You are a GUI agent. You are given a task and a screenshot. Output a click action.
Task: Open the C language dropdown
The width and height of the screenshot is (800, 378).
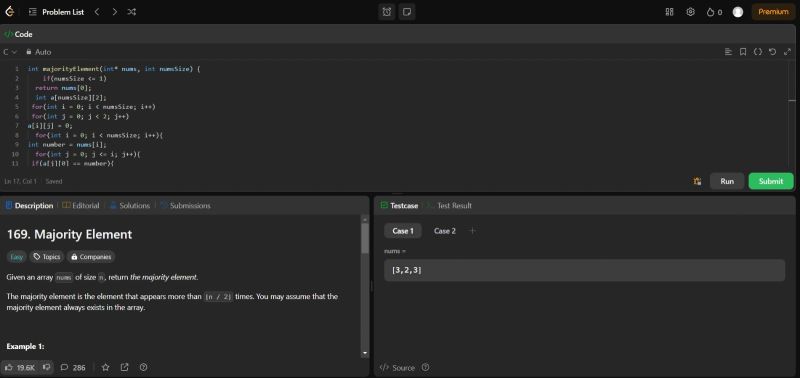[10, 52]
